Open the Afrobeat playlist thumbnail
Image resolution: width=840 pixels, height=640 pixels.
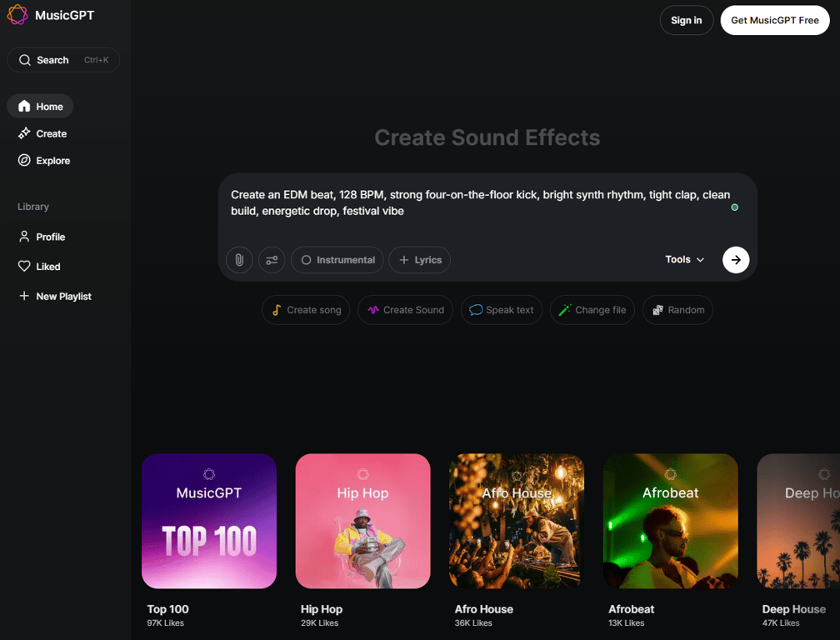pyautogui.click(x=670, y=521)
